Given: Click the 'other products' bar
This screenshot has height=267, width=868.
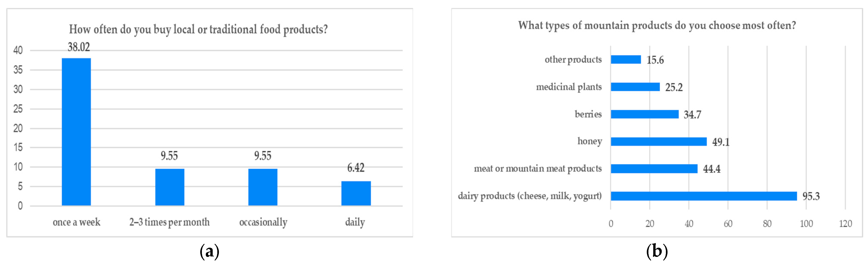Looking at the screenshot, I should click(626, 60).
